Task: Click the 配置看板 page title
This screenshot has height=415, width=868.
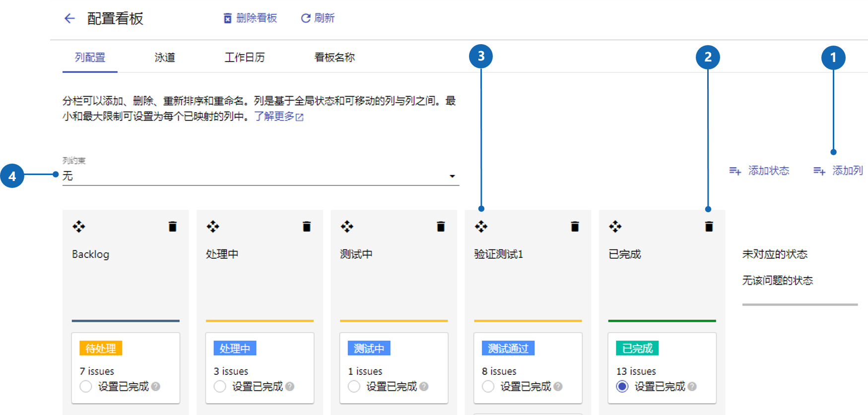Action: tap(115, 19)
